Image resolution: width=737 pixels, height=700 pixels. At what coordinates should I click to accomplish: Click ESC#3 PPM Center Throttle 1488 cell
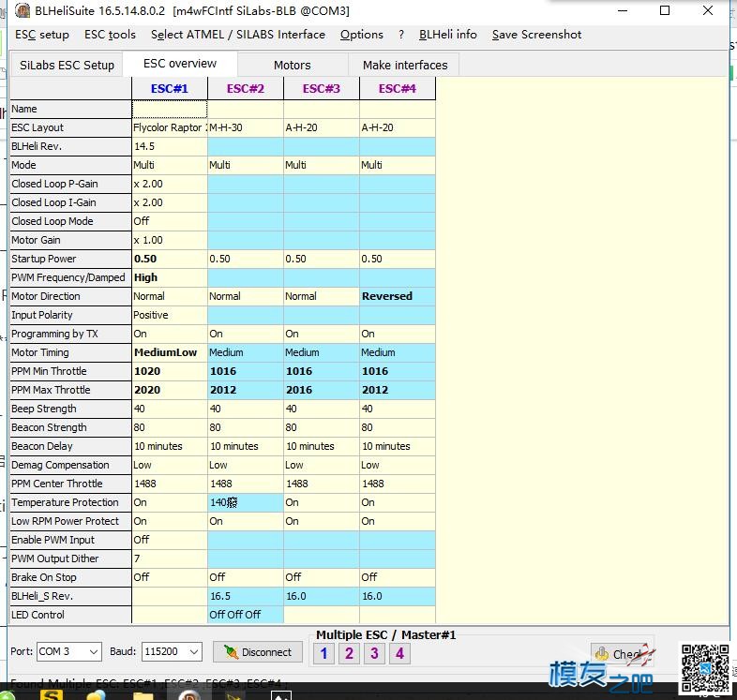322,484
